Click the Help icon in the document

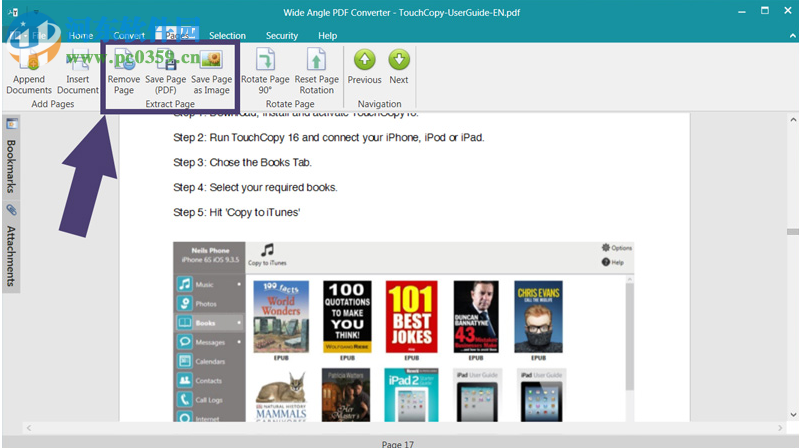coord(605,262)
